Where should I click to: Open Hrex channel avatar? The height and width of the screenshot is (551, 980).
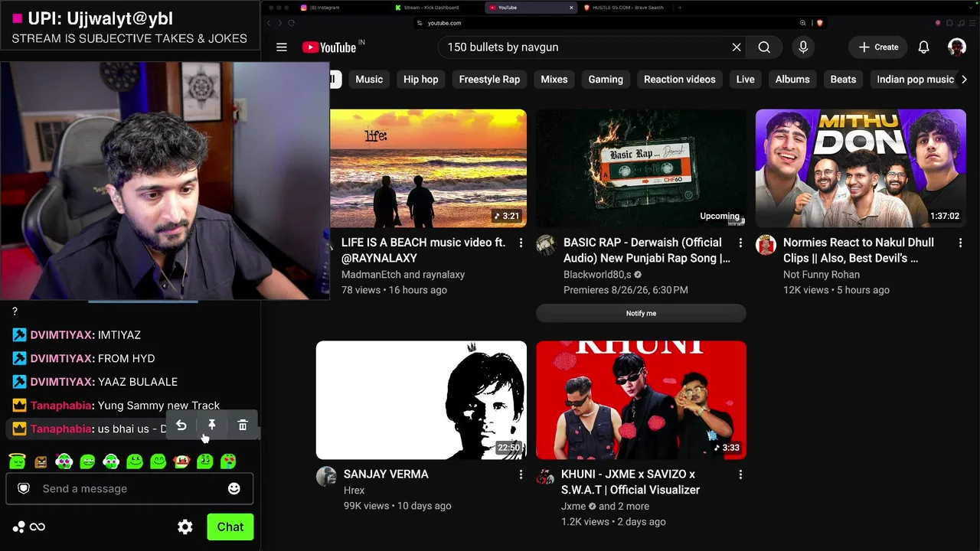326,477
